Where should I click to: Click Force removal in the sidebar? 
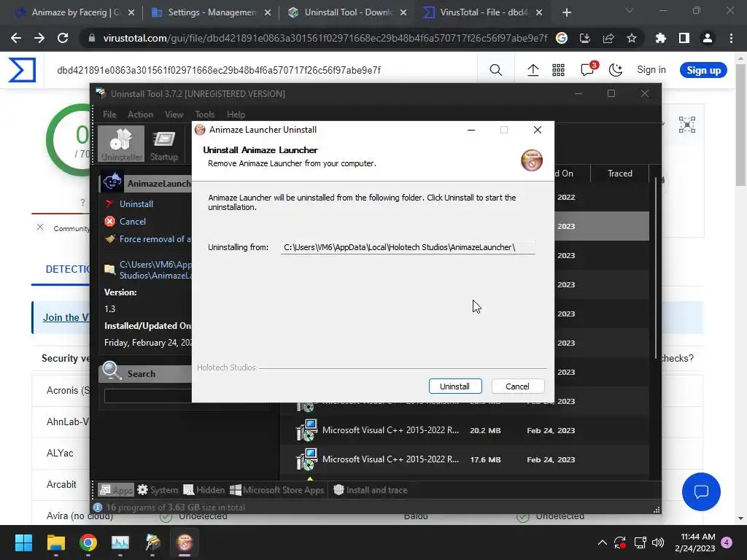(155, 239)
